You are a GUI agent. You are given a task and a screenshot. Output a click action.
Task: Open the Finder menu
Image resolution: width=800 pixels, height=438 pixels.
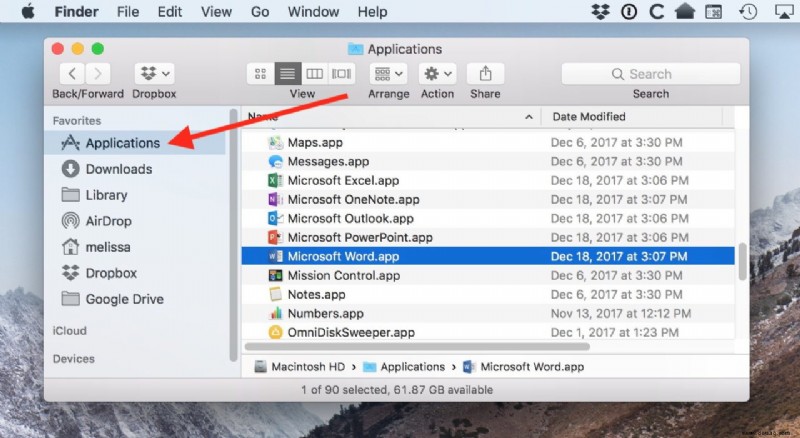77,11
